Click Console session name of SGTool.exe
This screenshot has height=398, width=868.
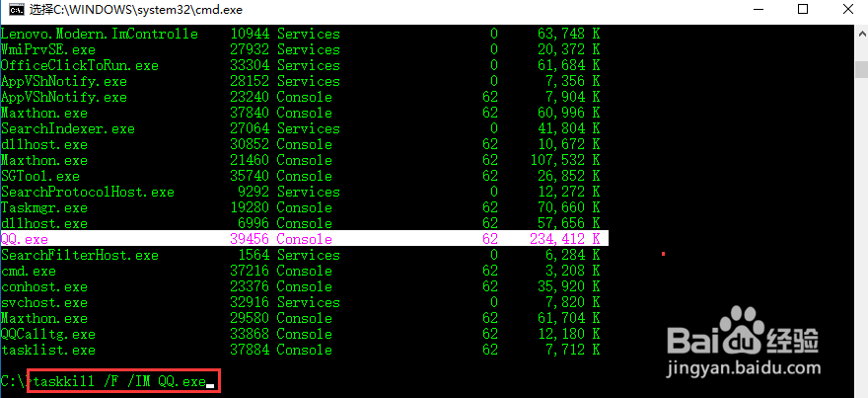click(305, 176)
